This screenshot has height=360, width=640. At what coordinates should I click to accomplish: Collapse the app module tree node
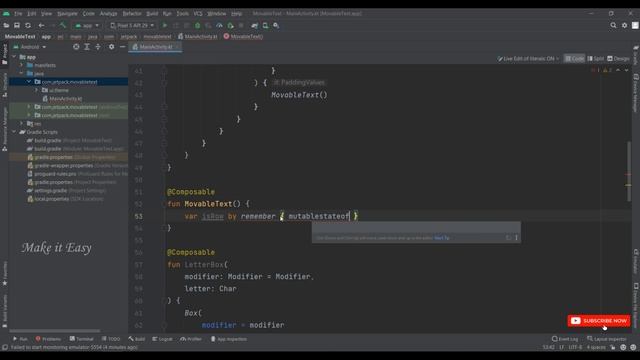14,57
